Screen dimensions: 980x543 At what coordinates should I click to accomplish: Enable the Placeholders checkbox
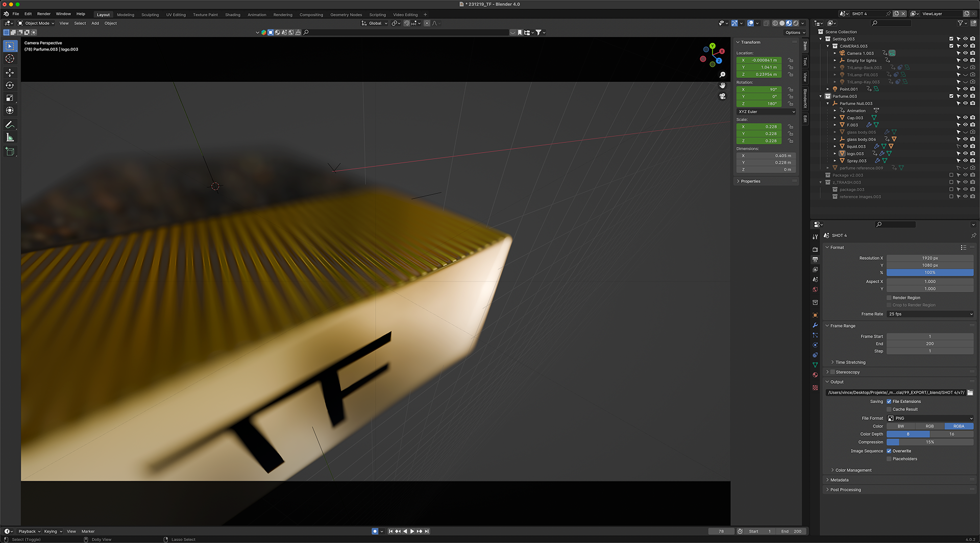click(889, 459)
